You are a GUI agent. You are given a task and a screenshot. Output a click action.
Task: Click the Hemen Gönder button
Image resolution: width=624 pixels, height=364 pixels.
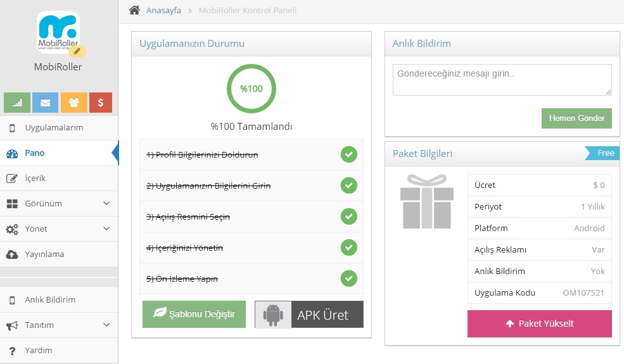coord(576,118)
